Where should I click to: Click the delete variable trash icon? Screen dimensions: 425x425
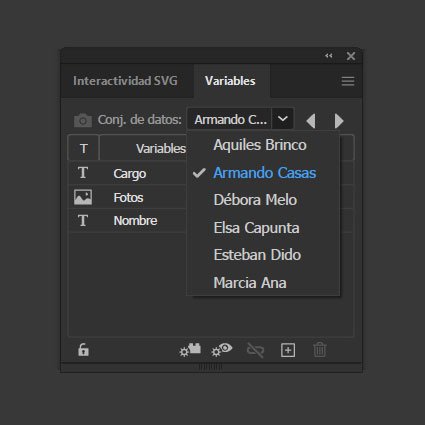[x=320, y=350]
